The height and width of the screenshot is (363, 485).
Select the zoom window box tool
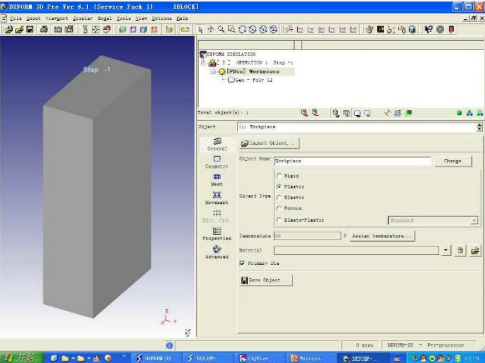tap(231, 30)
